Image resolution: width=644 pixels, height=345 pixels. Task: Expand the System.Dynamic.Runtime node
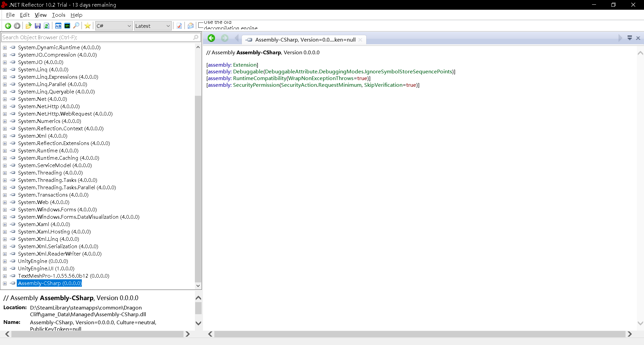pos(5,48)
